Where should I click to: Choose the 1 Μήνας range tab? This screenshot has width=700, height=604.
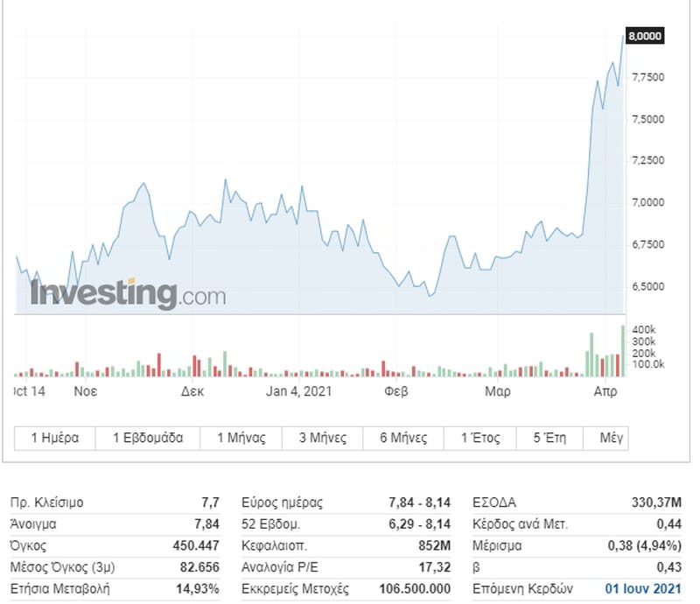tap(241, 438)
